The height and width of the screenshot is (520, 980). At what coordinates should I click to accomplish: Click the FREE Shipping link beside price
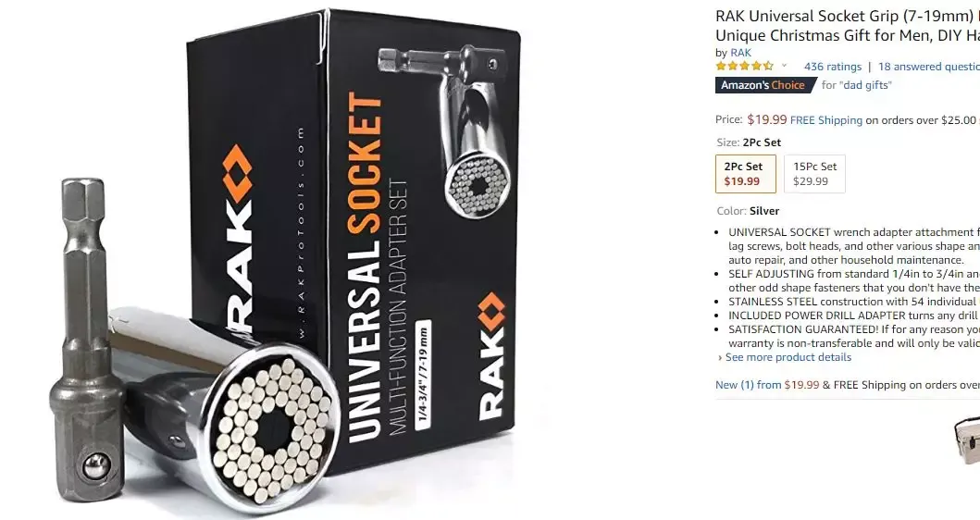click(x=825, y=120)
